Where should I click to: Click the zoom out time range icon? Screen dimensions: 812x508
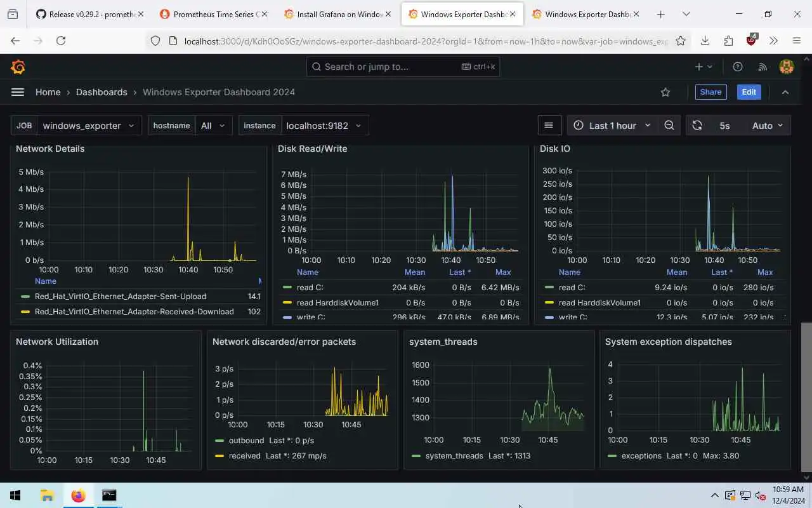tap(669, 125)
